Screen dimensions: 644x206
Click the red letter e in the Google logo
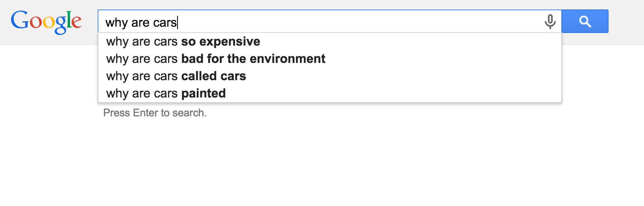(76, 22)
